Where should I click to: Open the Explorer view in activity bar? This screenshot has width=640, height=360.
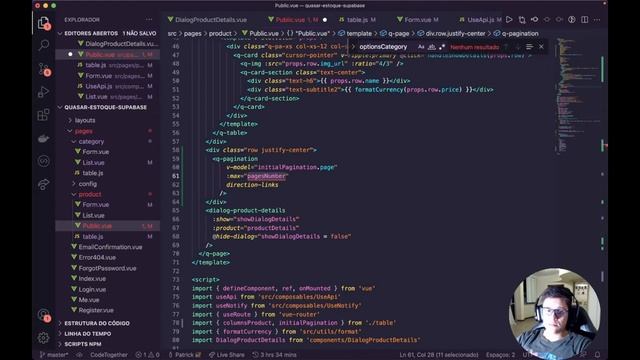[43, 23]
